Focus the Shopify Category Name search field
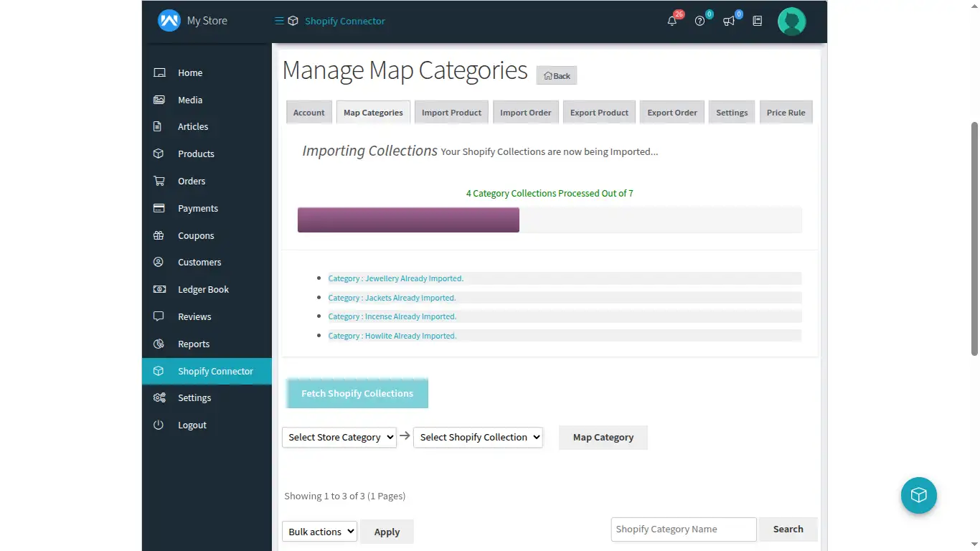 [683, 529]
